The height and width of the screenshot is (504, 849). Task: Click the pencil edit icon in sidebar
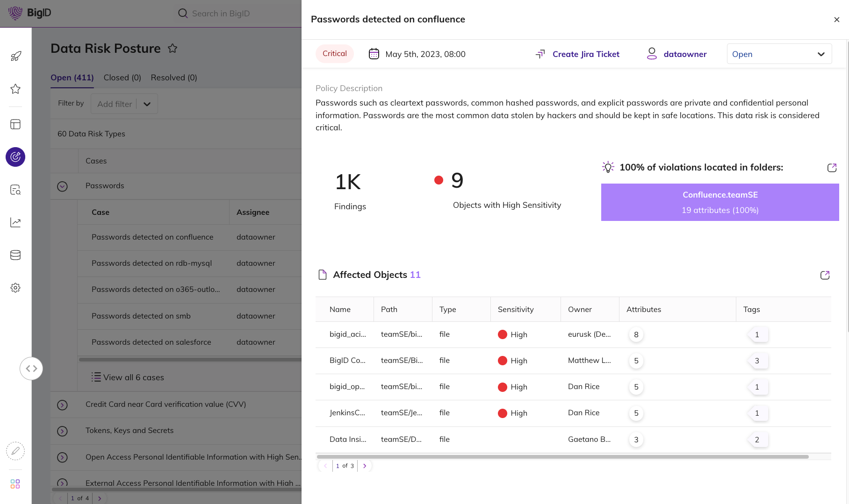click(15, 451)
